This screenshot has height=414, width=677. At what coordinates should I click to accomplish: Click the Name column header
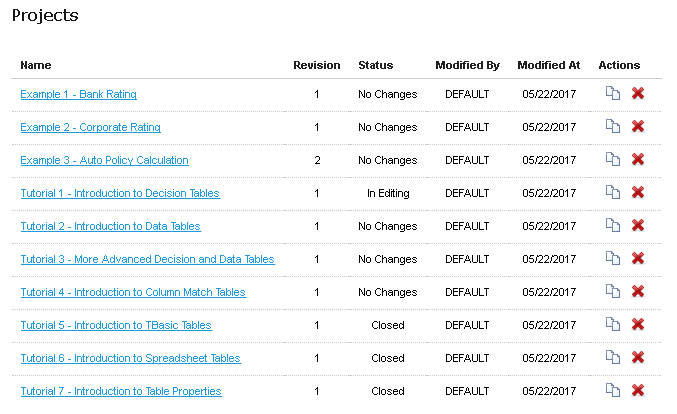click(x=35, y=65)
